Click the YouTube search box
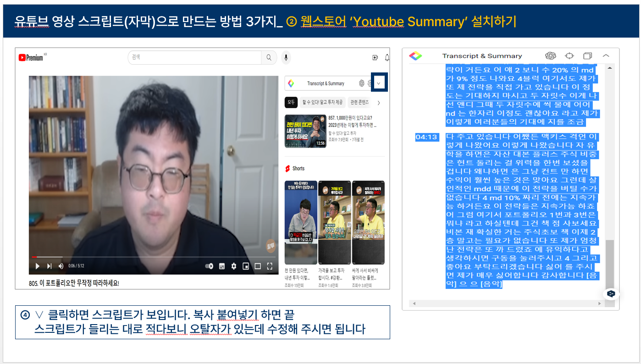The height and width of the screenshot is (364, 641). coord(194,57)
